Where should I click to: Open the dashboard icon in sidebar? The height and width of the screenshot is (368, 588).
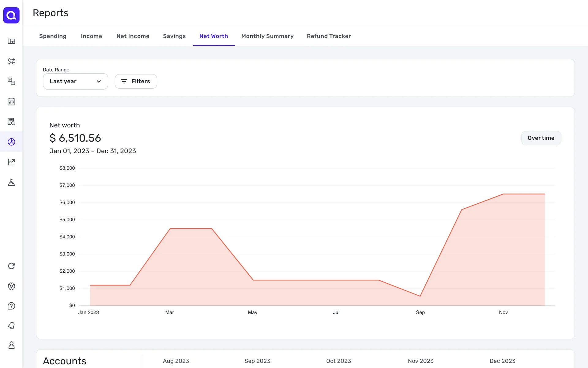(x=11, y=41)
